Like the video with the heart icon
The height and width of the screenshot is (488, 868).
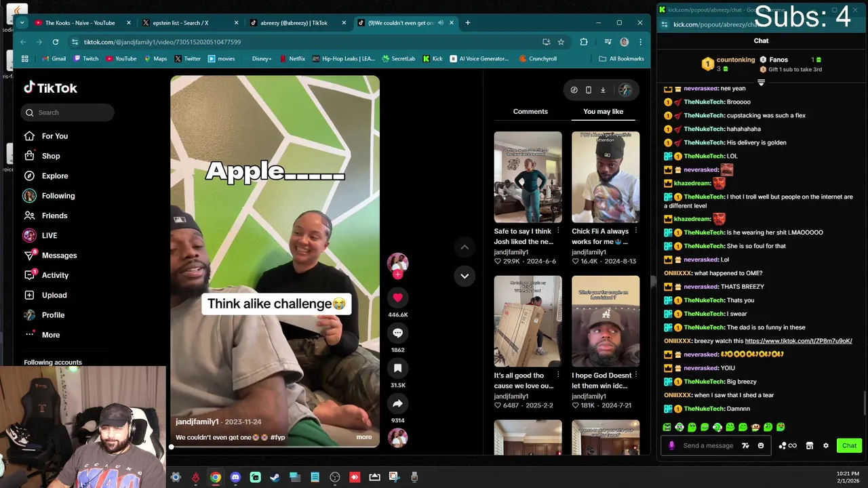point(397,297)
